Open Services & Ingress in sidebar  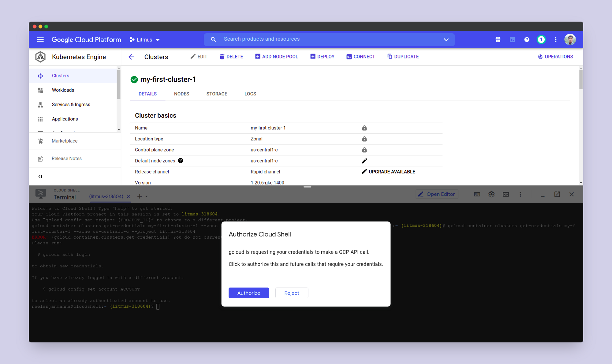click(73, 104)
